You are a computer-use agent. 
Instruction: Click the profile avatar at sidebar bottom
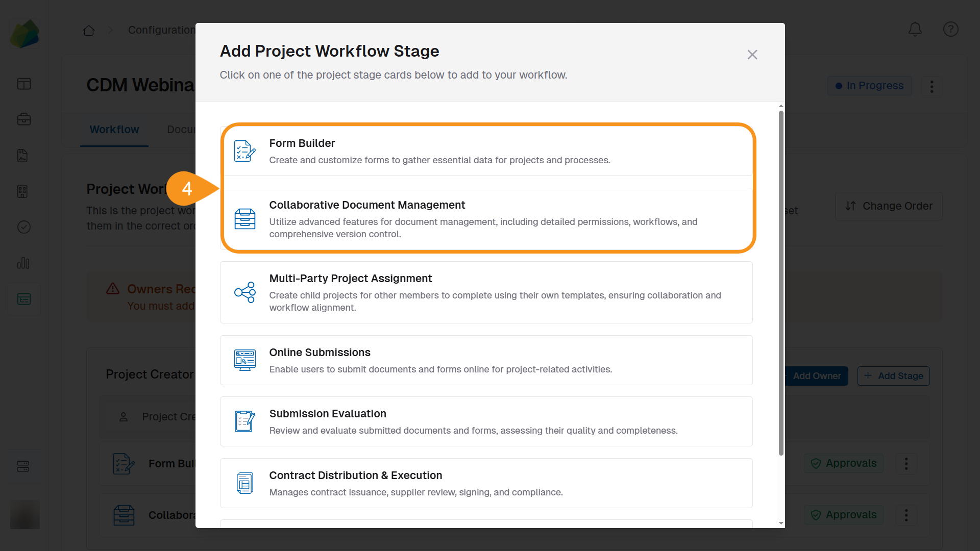tap(24, 514)
